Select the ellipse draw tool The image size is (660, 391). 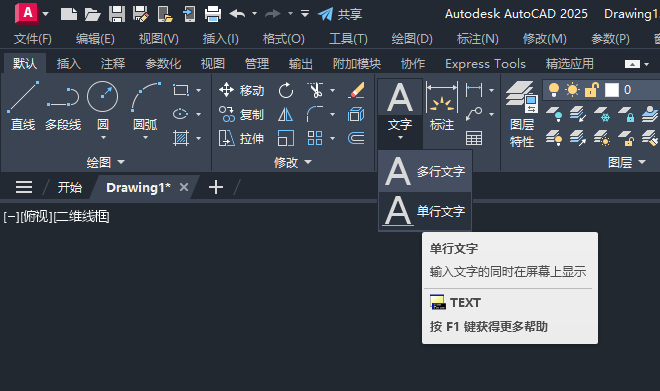(181, 114)
